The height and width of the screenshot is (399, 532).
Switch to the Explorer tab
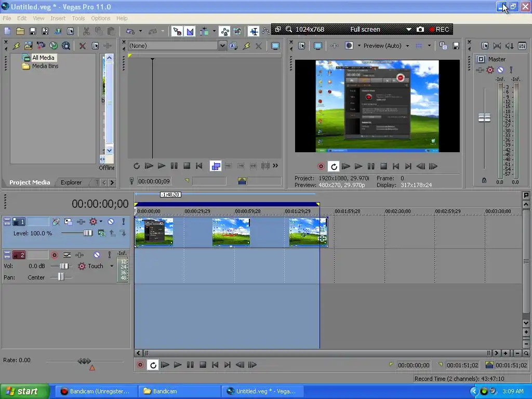pyautogui.click(x=71, y=182)
